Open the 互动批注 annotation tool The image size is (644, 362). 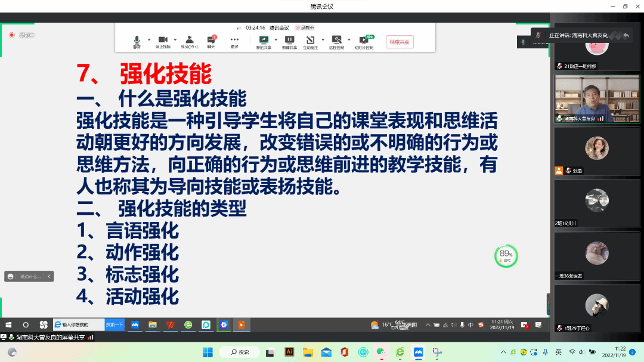[311, 42]
